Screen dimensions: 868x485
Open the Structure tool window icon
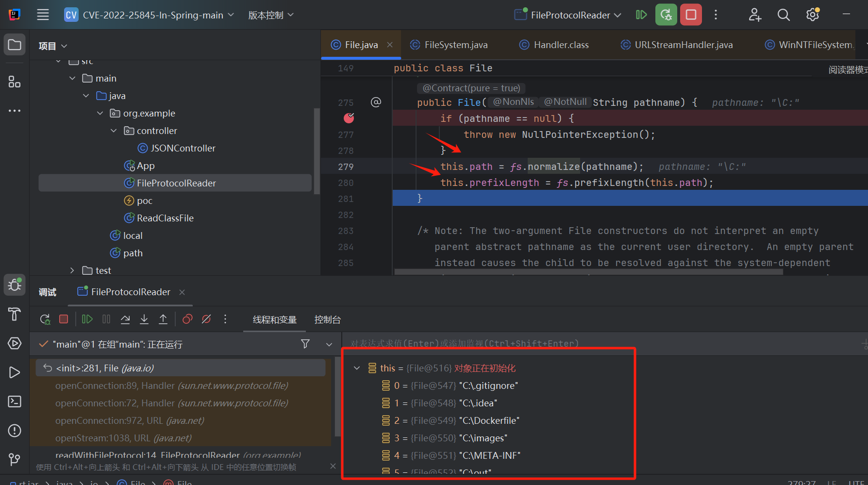(x=15, y=82)
